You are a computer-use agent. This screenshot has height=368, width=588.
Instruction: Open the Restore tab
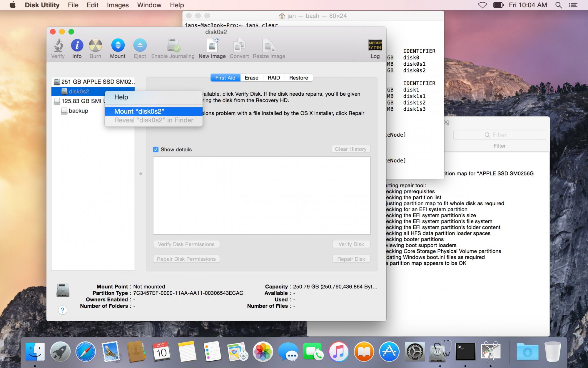298,78
